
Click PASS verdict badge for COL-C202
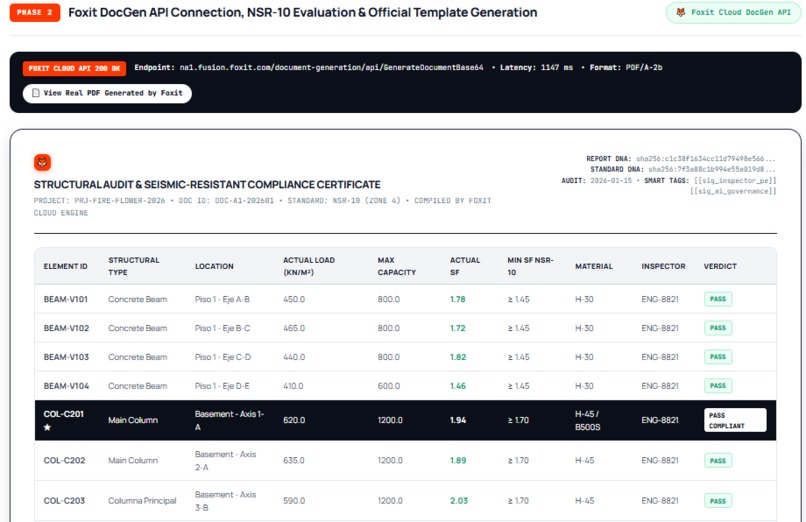point(718,460)
